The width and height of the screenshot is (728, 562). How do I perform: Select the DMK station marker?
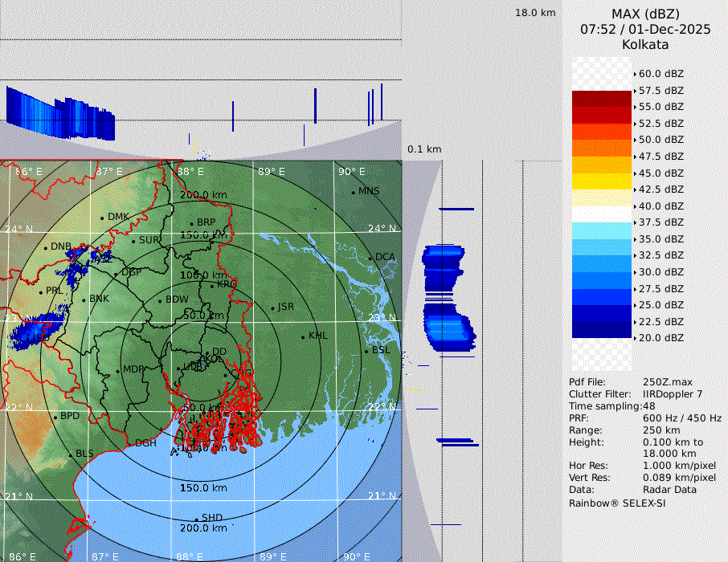point(102,218)
